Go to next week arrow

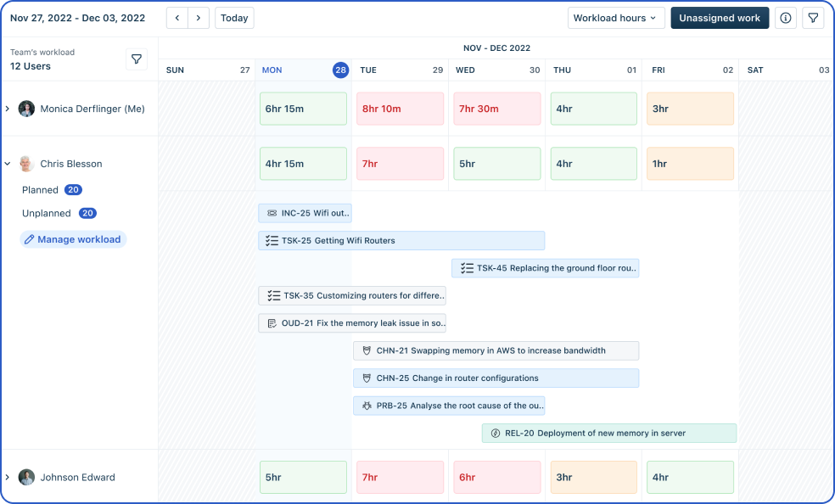pos(198,18)
